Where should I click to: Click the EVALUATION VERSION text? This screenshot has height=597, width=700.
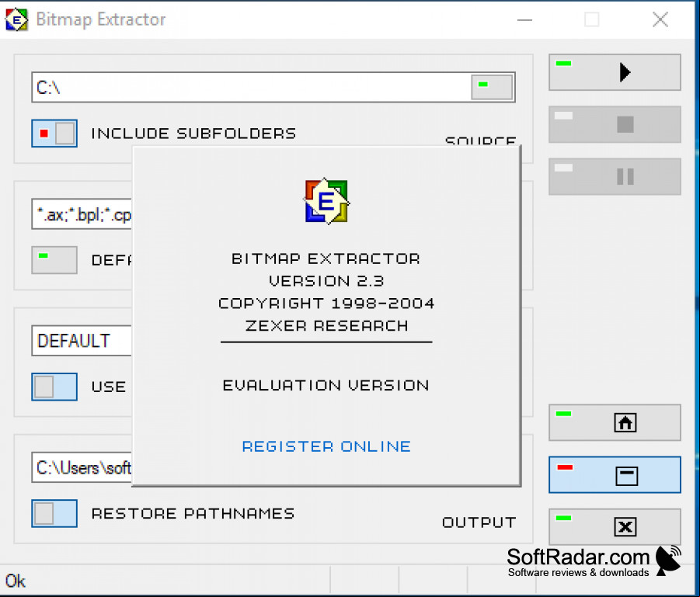326,386
